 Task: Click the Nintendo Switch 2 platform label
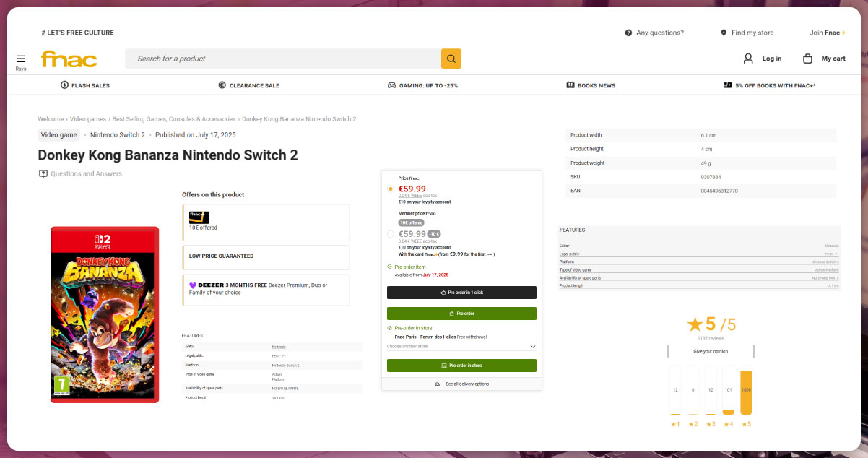click(118, 134)
